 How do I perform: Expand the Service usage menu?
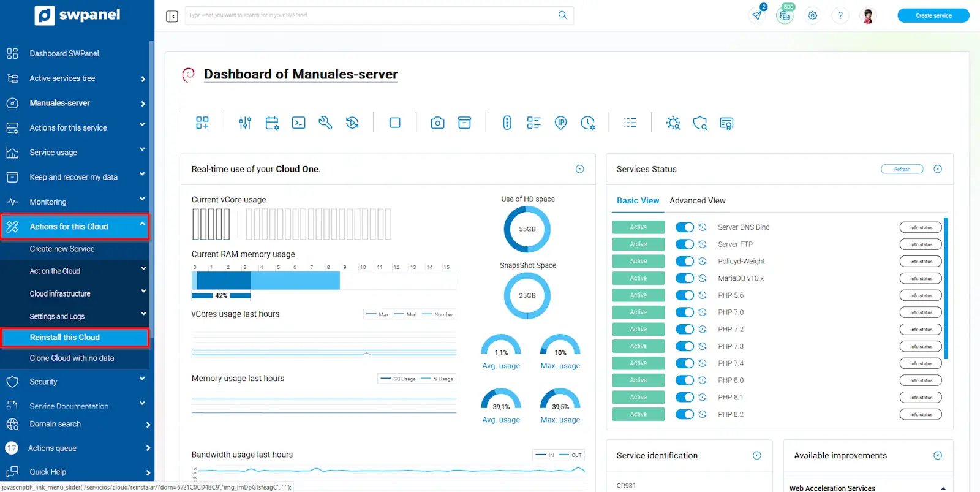point(75,153)
